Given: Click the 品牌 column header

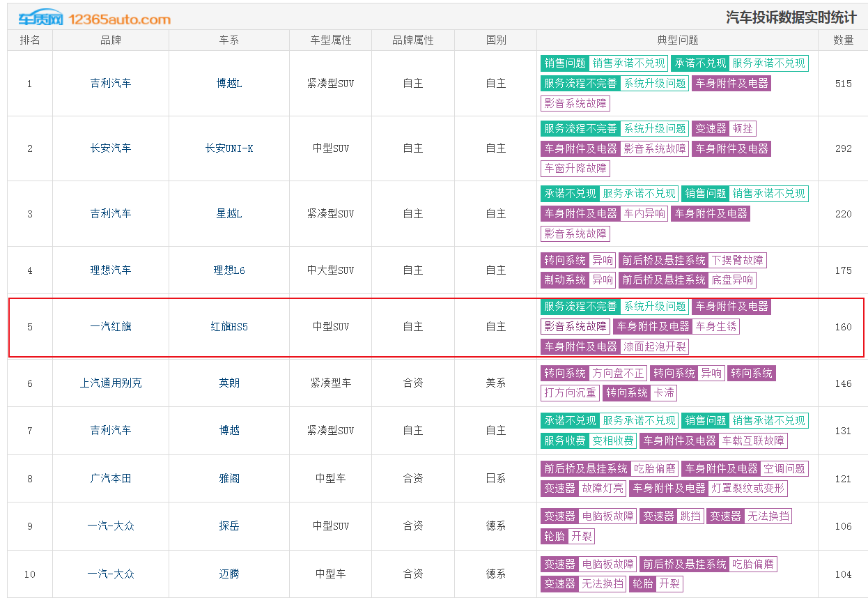Looking at the screenshot, I should (x=111, y=40).
